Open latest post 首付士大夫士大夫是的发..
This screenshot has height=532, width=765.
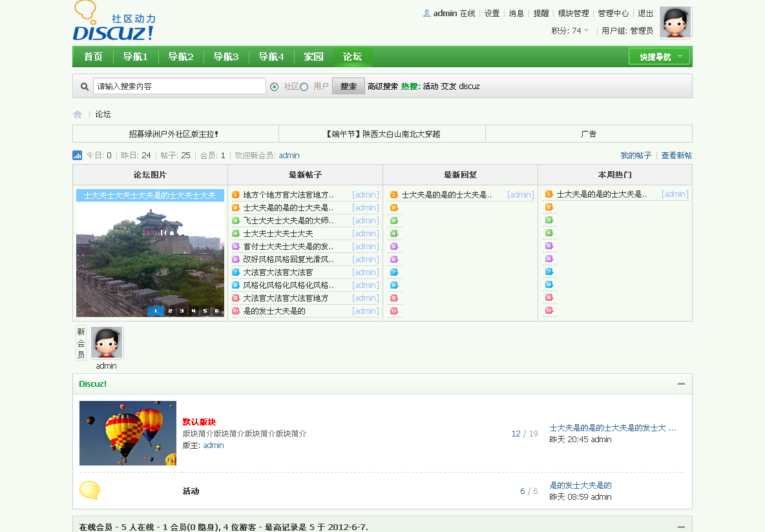[288, 246]
